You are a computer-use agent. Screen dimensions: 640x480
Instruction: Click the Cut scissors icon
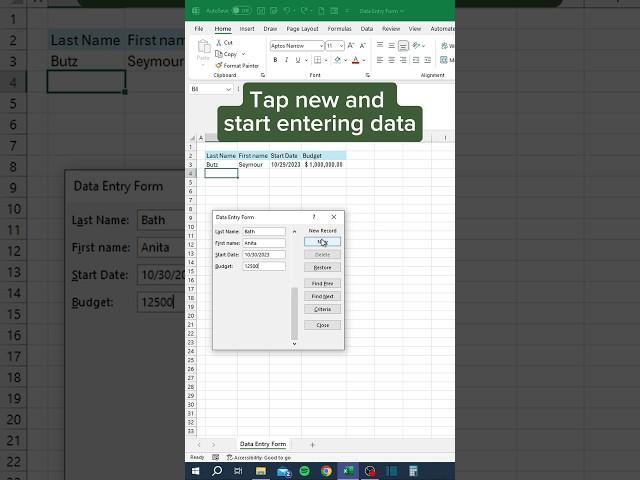219,42
